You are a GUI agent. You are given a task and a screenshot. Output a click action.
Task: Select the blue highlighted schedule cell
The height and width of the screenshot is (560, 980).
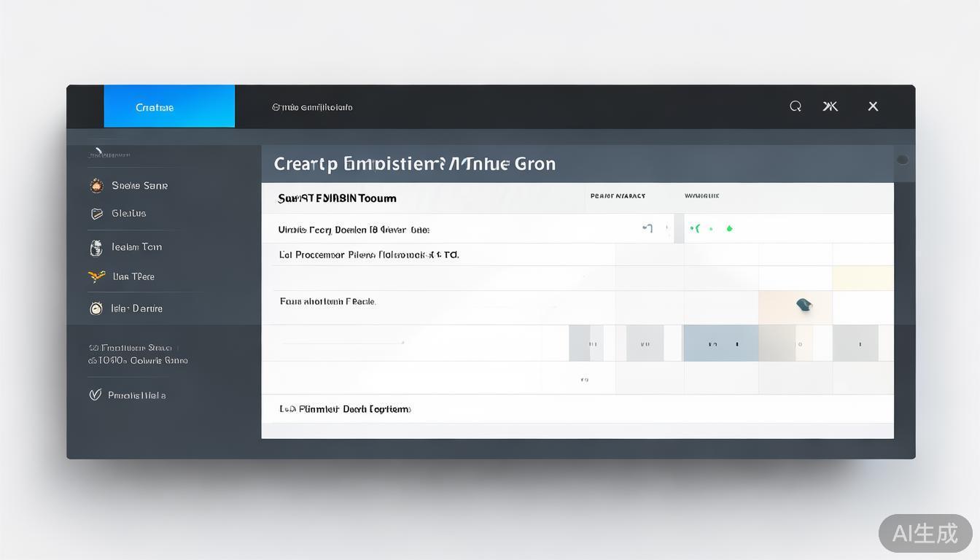click(720, 343)
